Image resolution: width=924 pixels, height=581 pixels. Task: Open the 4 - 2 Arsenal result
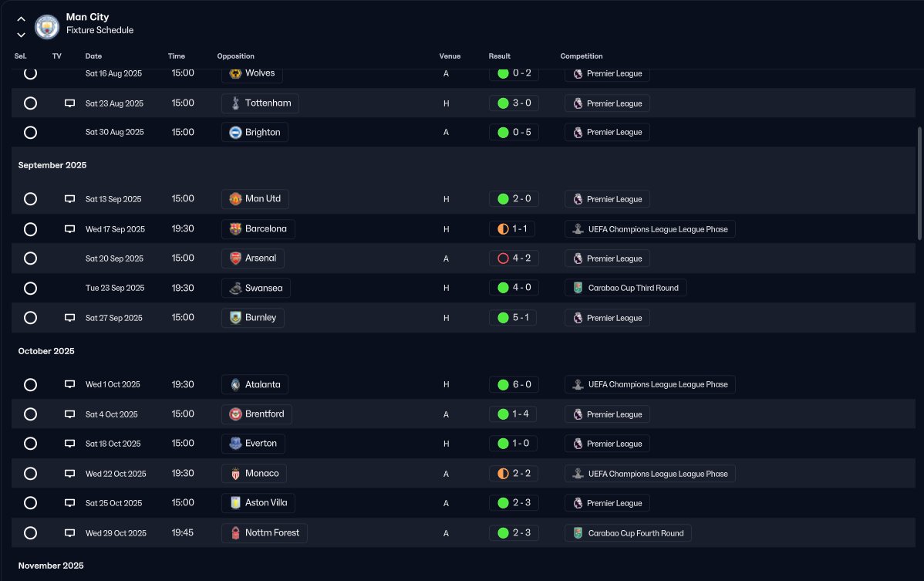coord(514,258)
